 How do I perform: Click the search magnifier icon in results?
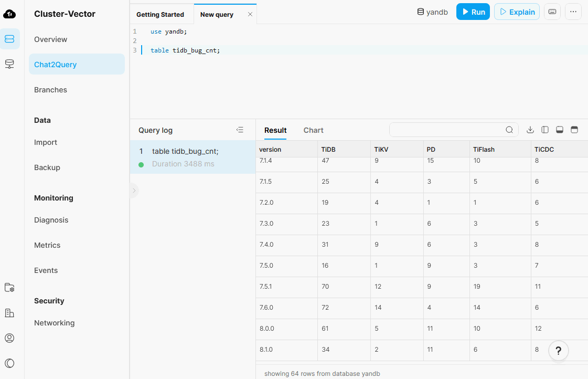pyautogui.click(x=509, y=130)
